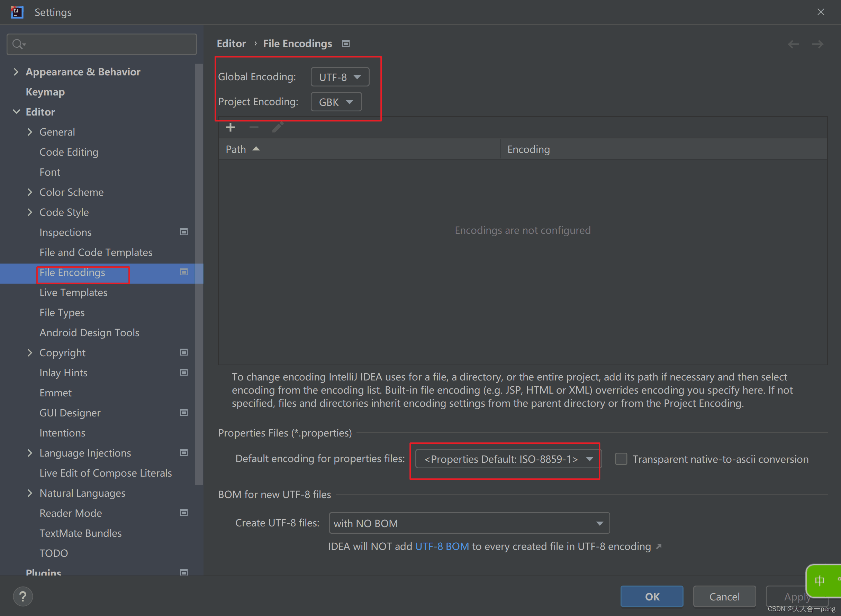Click the add path plus icon
841x616 pixels.
pos(230,128)
